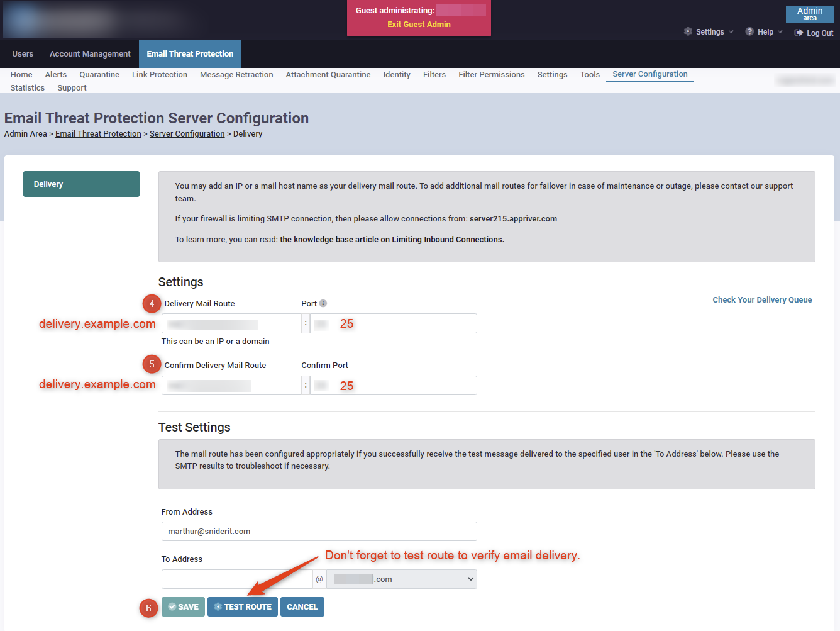Select the Delivery sidebar item

coord(81,184)
